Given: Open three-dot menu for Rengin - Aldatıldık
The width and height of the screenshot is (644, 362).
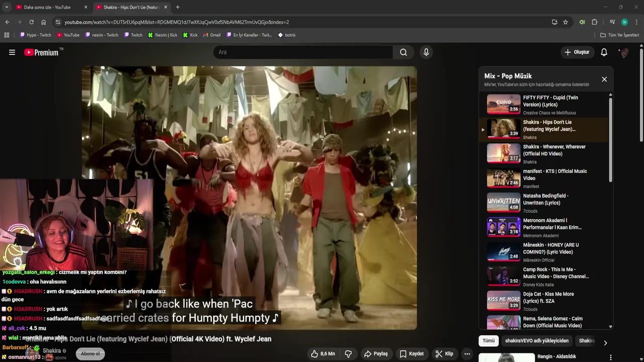Looking at the screenshot, I should [611, 357].
